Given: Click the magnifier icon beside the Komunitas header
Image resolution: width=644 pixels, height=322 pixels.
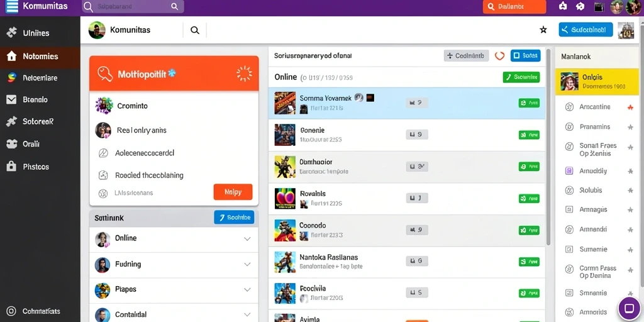Looking at the screenshot, I should 195,30.
